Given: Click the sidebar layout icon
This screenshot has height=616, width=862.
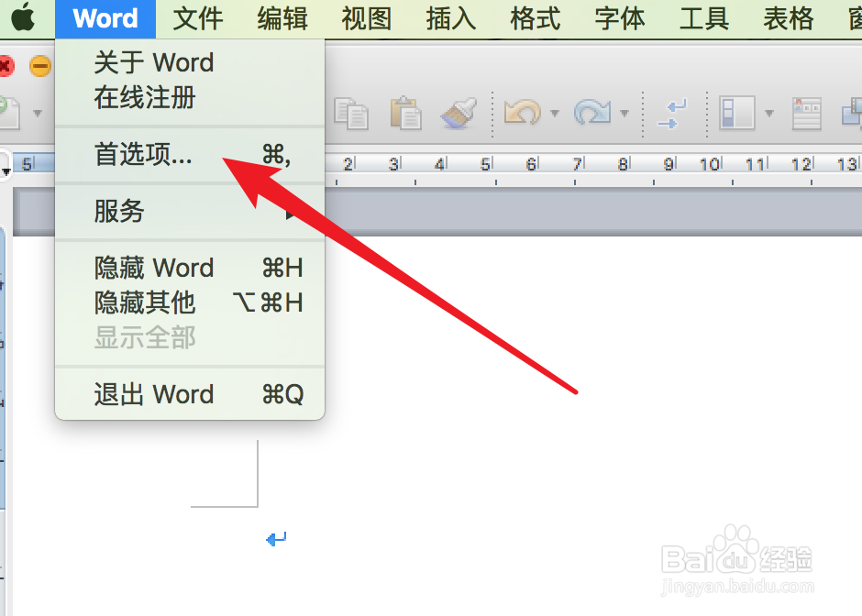Looking at the screenshot, I should tap(737, 113).
